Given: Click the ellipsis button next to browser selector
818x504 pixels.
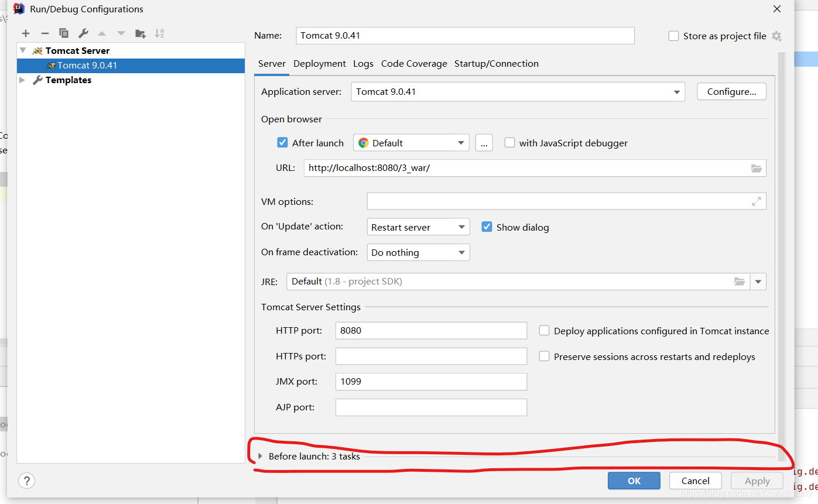Looking at the screenshot, I should [484, 143].
